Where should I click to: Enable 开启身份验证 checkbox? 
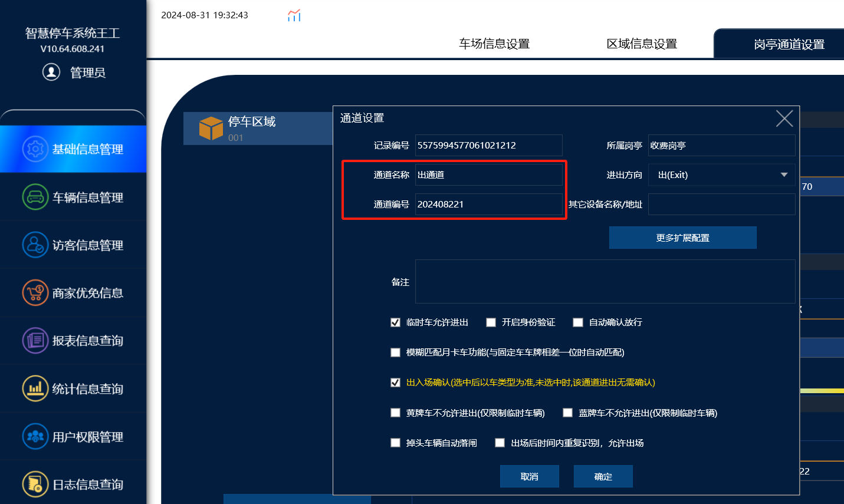pos(491,322)
